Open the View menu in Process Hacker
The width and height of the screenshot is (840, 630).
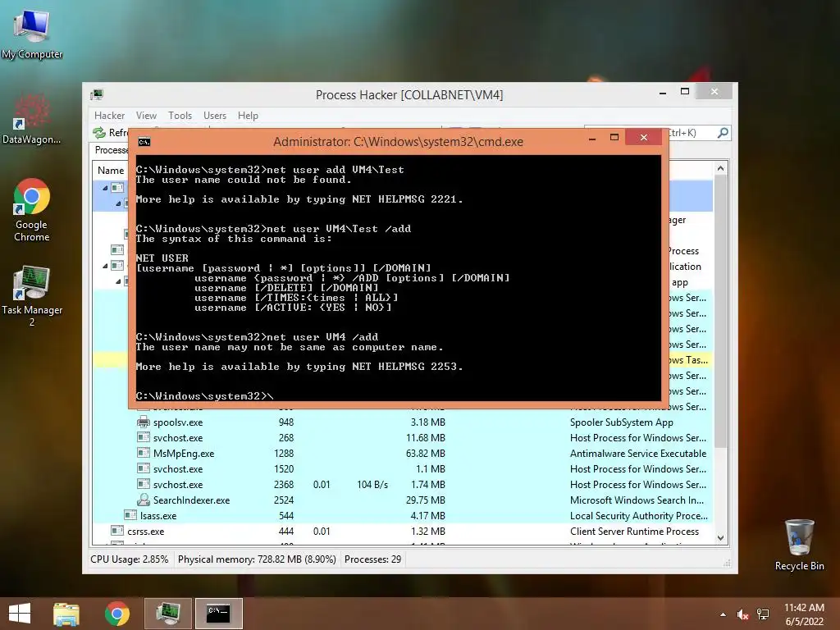pos(146,115)
